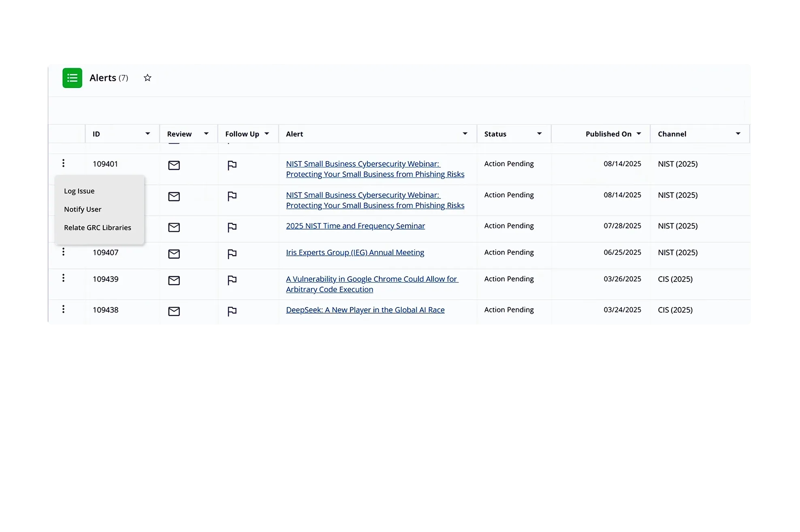
Task: Open three-dot menu for alert 109401
Action: pos(63,163)
